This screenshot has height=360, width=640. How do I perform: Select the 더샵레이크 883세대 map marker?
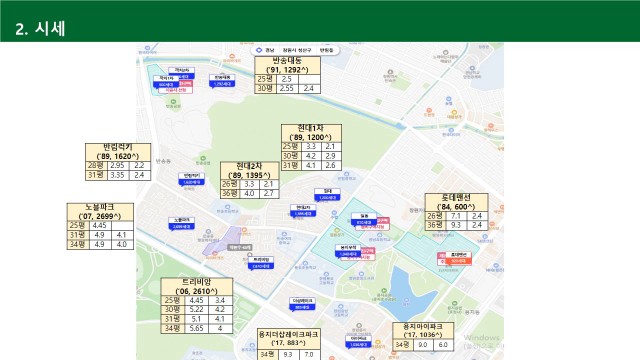click(302, 304)
